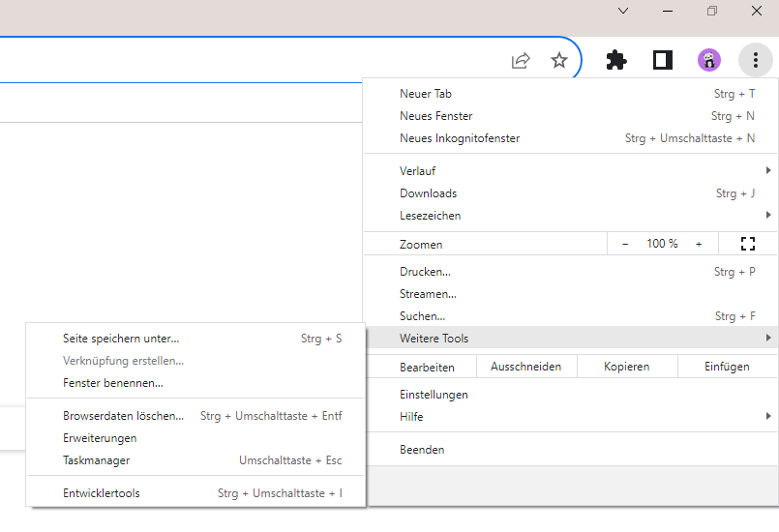Click the Kopieren button
The width and height of the screenshot is (779, 532).
pyautogui.click(x=626, y=367)
